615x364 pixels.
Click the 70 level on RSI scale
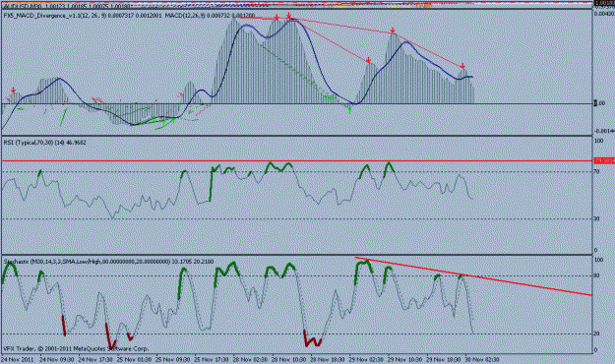596,171
